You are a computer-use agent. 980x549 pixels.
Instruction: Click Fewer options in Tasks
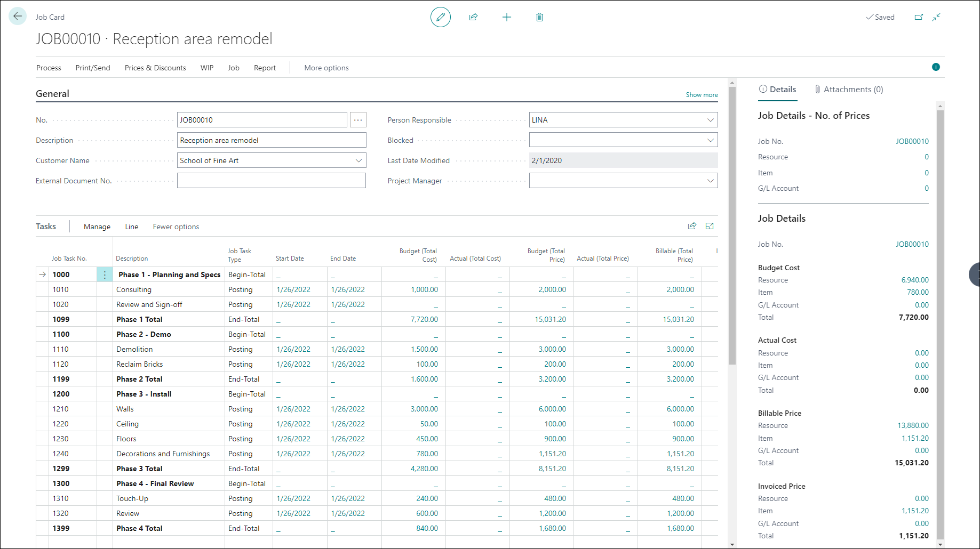[x=176, y=227]
